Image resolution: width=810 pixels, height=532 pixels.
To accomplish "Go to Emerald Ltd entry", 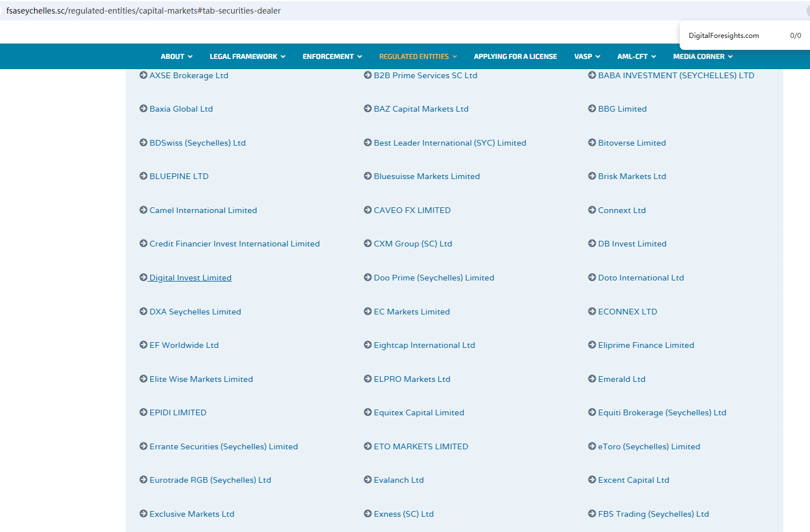I will click(621, 379).
